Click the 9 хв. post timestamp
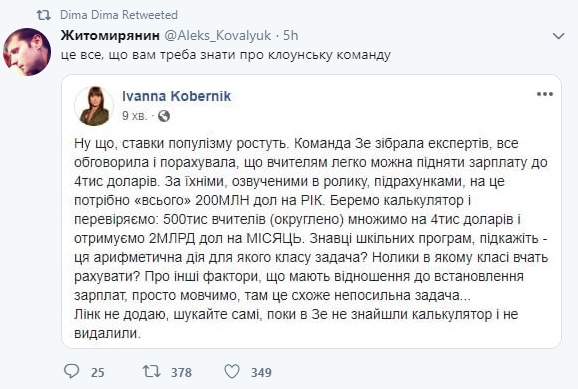Image resolution: width=578 pixels, height=389 pixels. (x=135, y=116)
